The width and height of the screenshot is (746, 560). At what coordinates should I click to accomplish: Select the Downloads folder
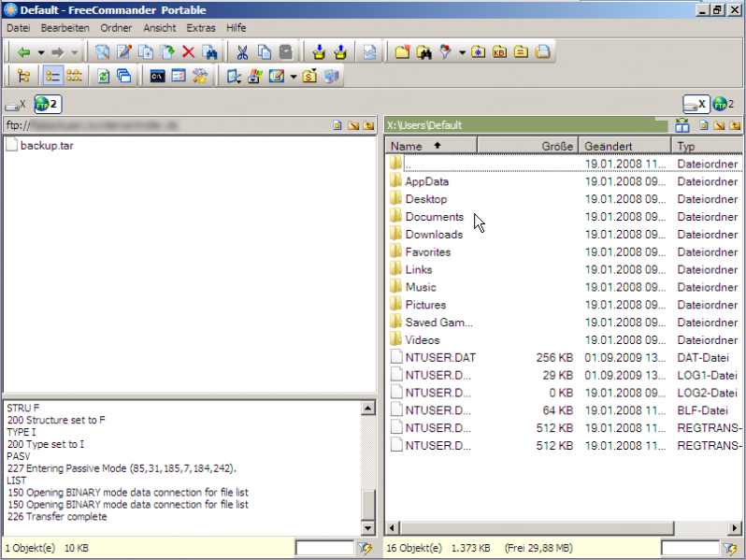tap(434, 234)
